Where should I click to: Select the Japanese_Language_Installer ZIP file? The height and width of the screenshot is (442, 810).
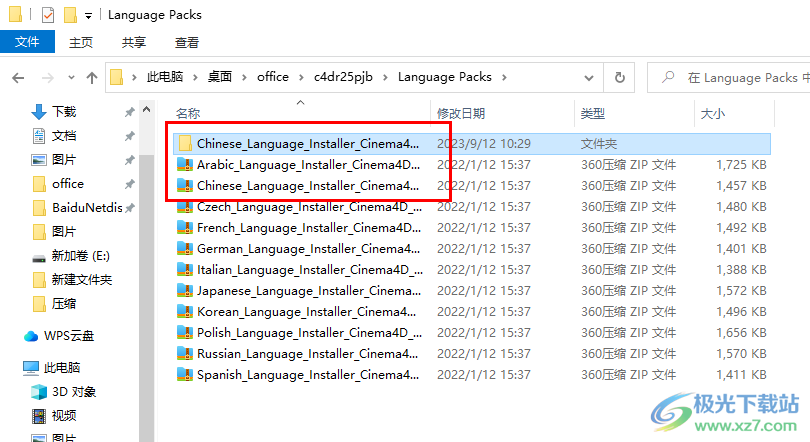[472, 291]
